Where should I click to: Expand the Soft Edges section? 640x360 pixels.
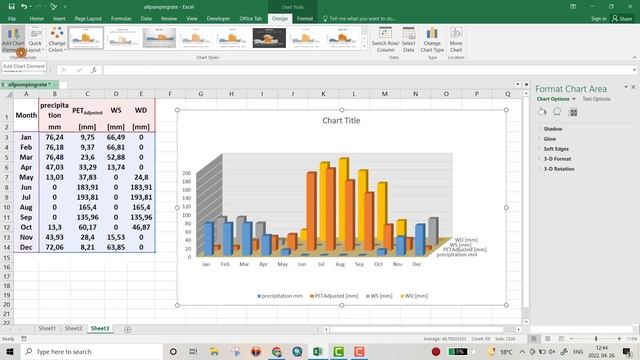tap(556, 149)
